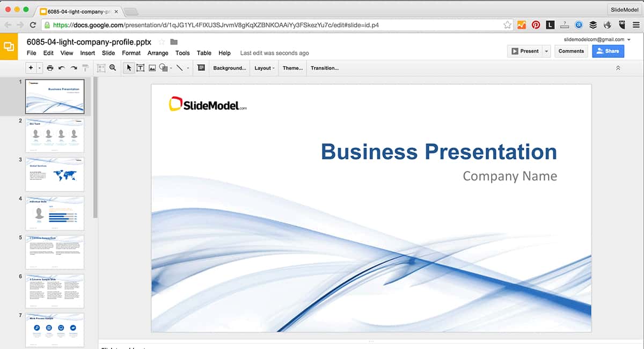Screen dimensions: 644x349
Task: Open the Table menu
Action: click(x=204, y=53)
